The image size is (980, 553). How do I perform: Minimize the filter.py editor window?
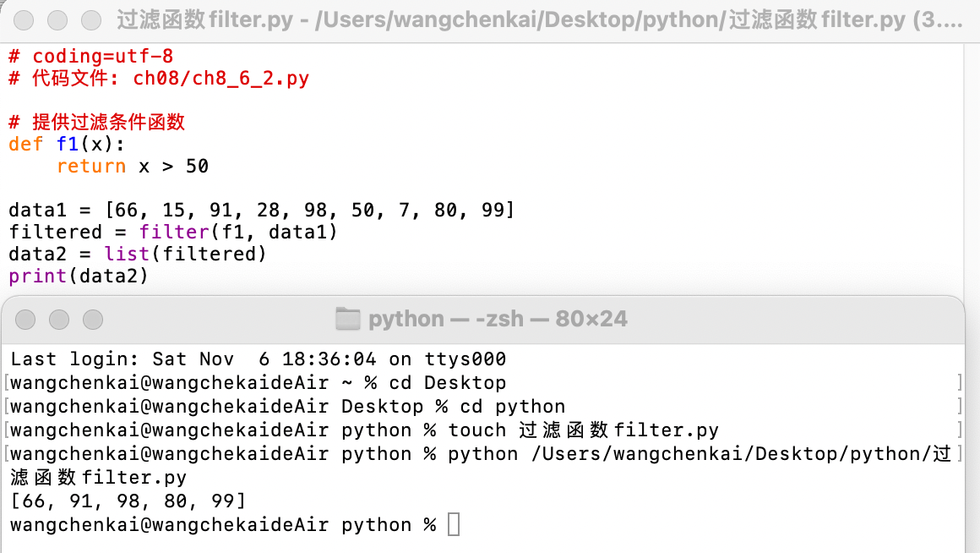[57, 19]
